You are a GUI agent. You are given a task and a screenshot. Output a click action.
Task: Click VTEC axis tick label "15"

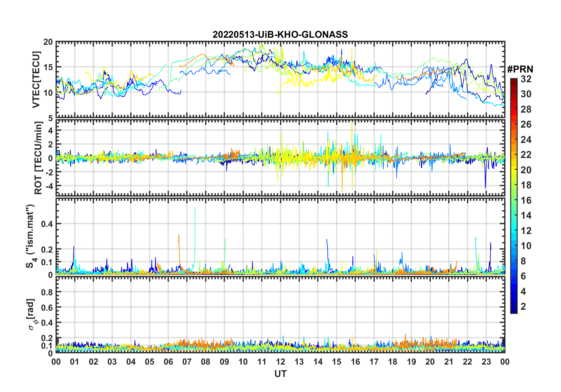pos(48,67)
